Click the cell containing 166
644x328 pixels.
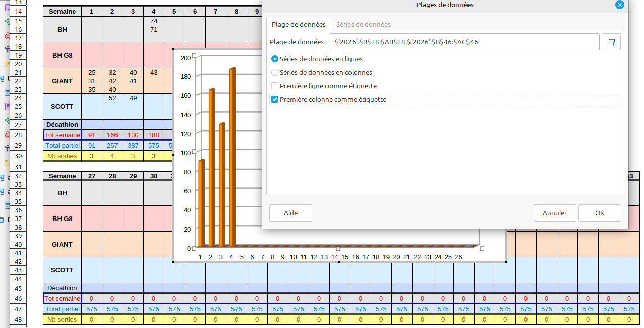112,135
